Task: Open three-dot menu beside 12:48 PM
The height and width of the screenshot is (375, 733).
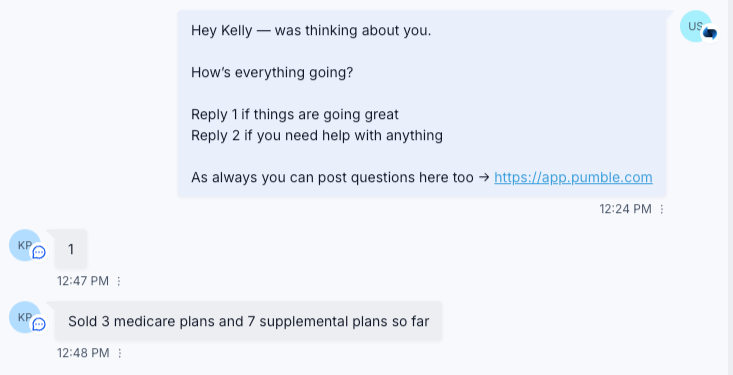Action: coord(120,353)
